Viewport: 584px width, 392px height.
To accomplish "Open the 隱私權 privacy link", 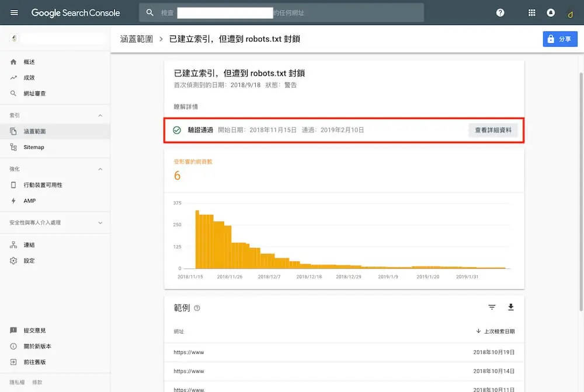I will [x=17, y=382].
